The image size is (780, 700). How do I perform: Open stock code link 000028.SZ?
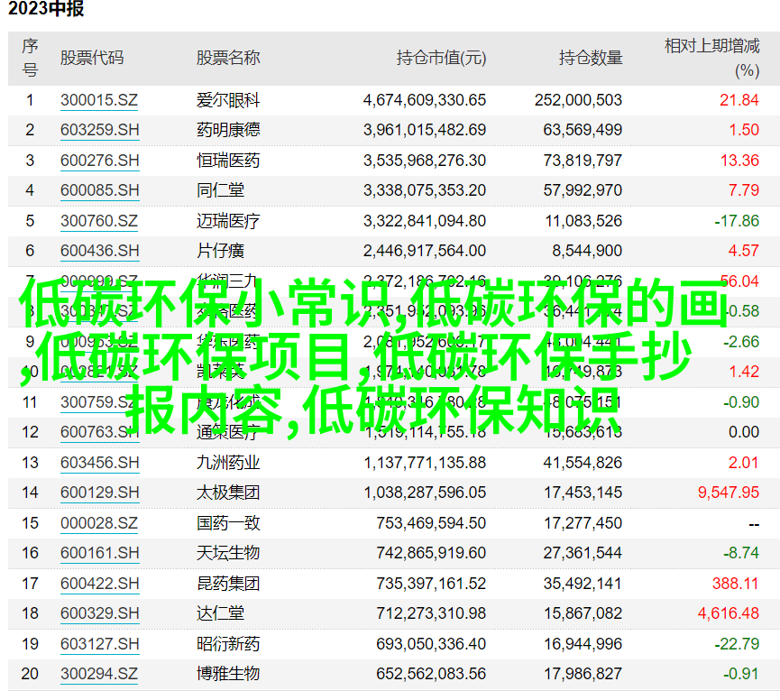pos(99,524)
